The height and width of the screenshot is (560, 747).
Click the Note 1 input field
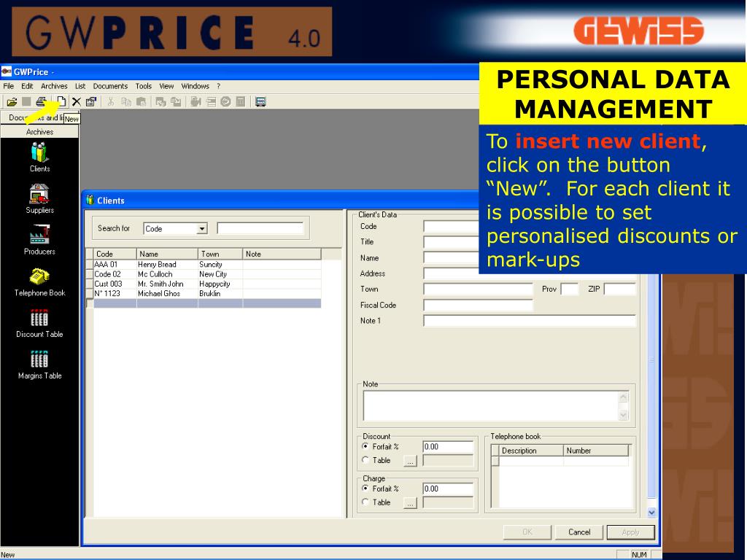[530, 321]
